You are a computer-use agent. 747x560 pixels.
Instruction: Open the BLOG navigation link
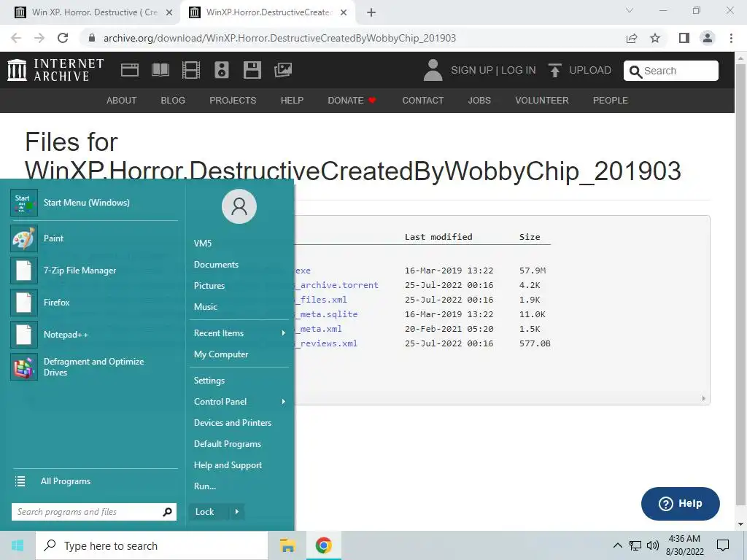coord(173,101)
